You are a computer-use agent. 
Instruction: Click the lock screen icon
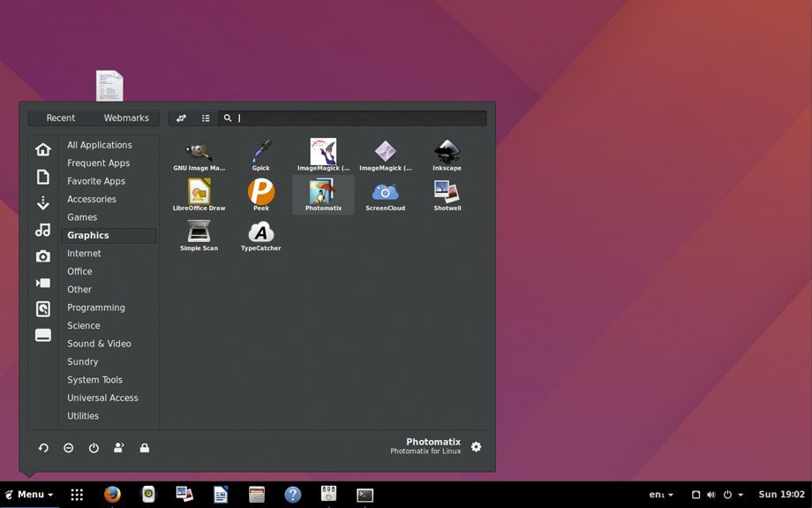[145, 448]
